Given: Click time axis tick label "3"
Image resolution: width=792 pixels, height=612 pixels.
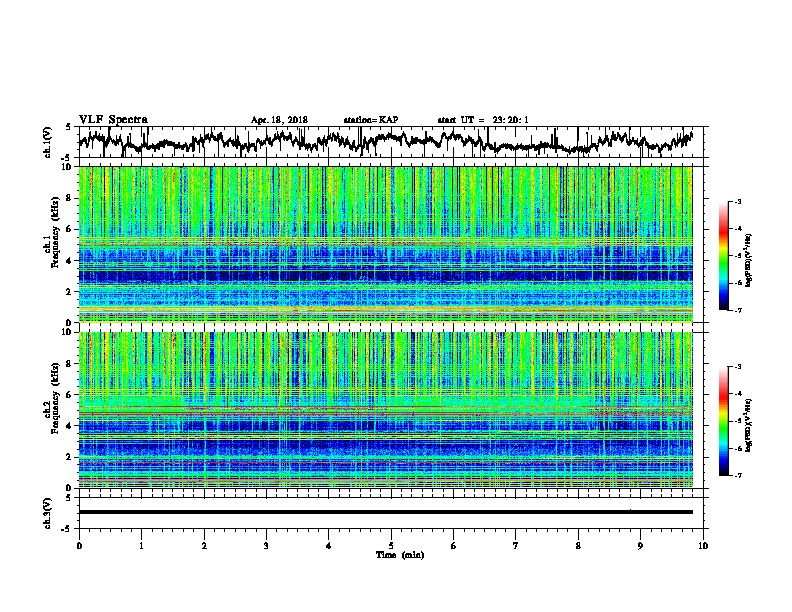Looking at the screenshot, I should pyautogui.click(x=266, y=546).
